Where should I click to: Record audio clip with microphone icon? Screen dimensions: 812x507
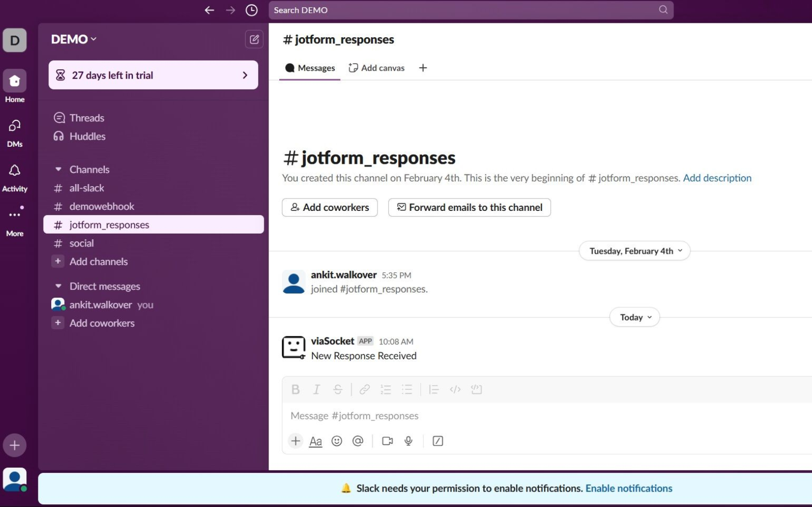[x=409, y=441]
